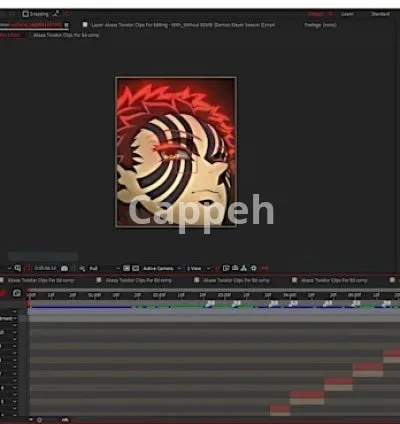Click the red exposure value in viewer footer
This screenshot has width=400, height=424.
pos(264,268)
